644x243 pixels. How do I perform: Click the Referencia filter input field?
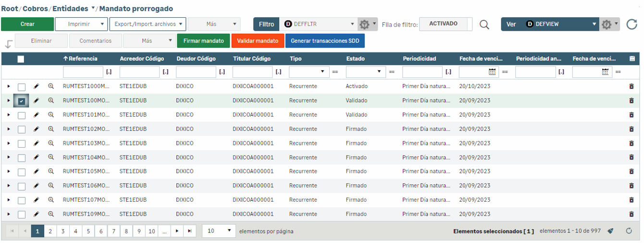(83, 72)
